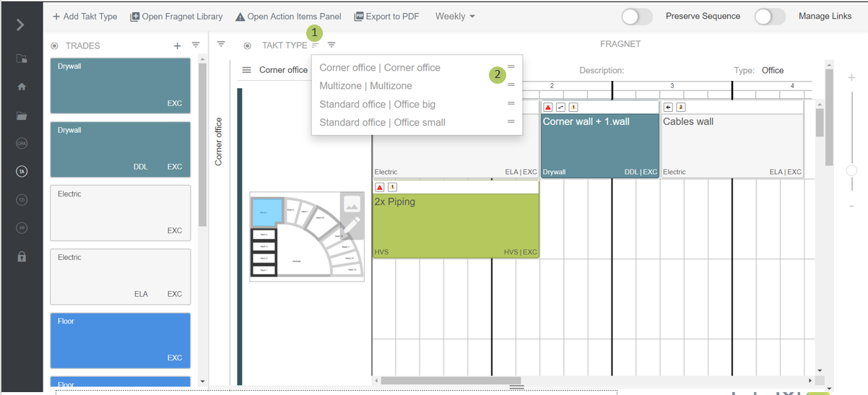The height and width of the screenshot is (395, 868).
Task: Open hamburger menu beside Corner office
Action: pyautogui.click(x=246, y=70)
